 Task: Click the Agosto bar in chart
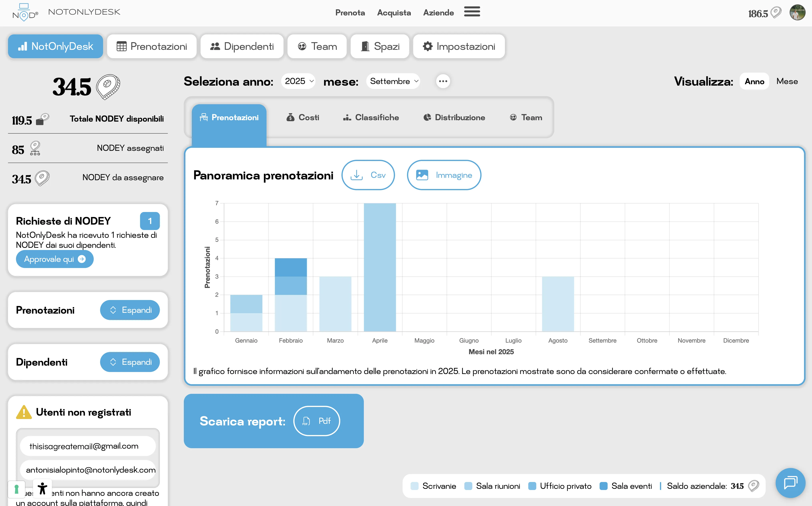click(558, 304)
